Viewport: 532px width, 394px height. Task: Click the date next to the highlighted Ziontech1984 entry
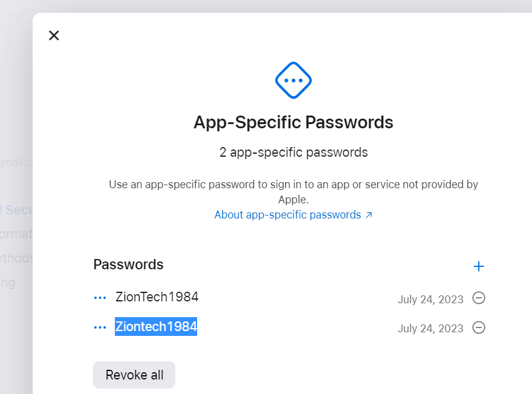pos(430,329)
